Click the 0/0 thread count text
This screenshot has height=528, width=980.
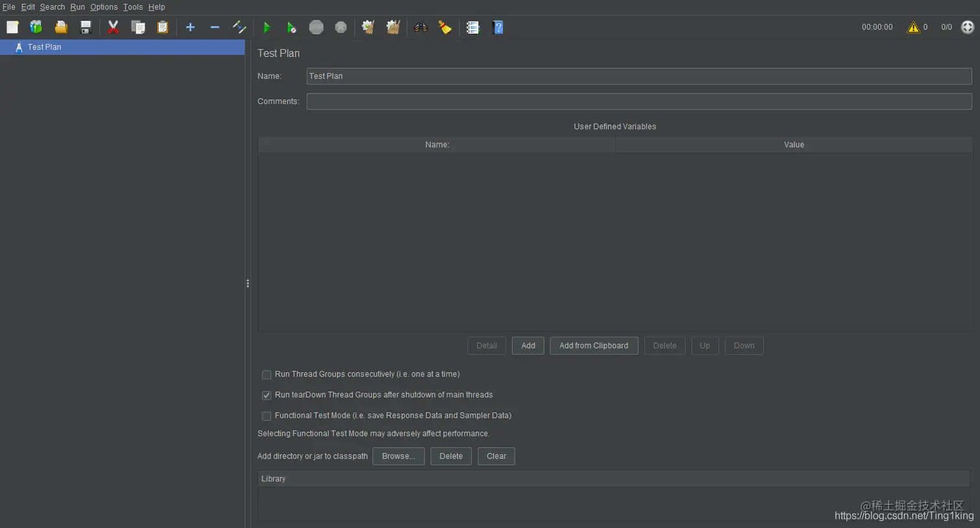coord(946,27)
